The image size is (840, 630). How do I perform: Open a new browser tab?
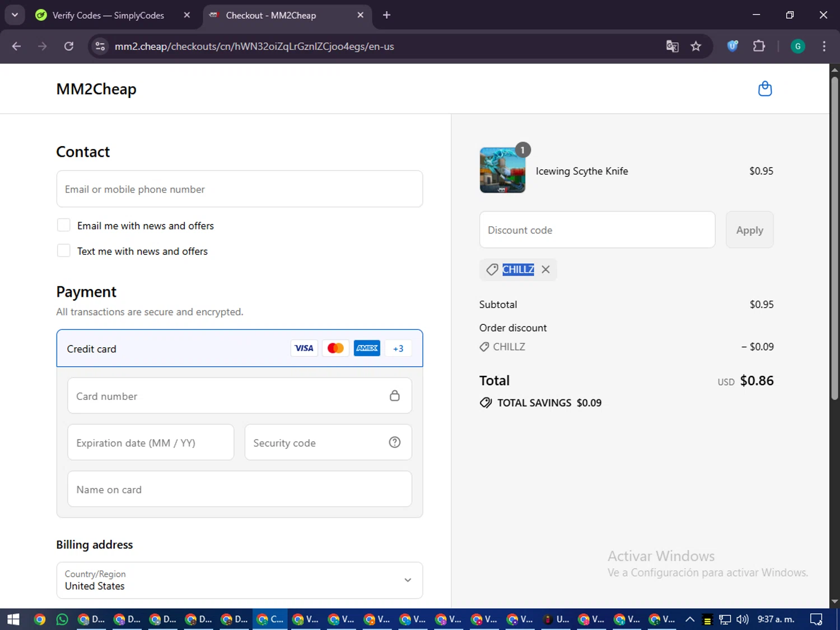click(386, 15)
